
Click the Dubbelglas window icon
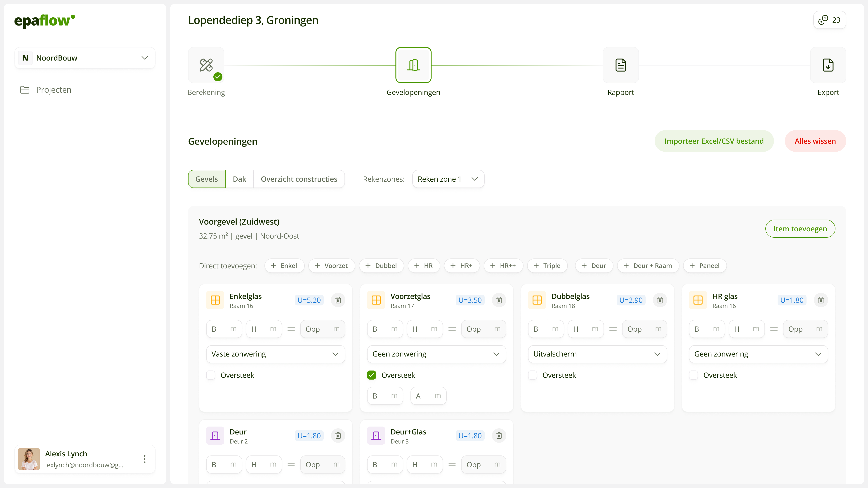coord(537,300)
